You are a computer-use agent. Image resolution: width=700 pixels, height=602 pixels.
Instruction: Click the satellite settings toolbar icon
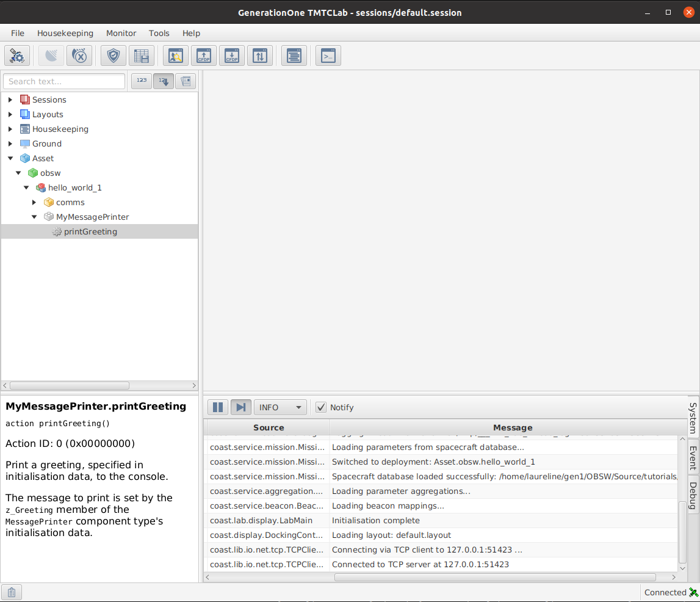coord(17,56)
